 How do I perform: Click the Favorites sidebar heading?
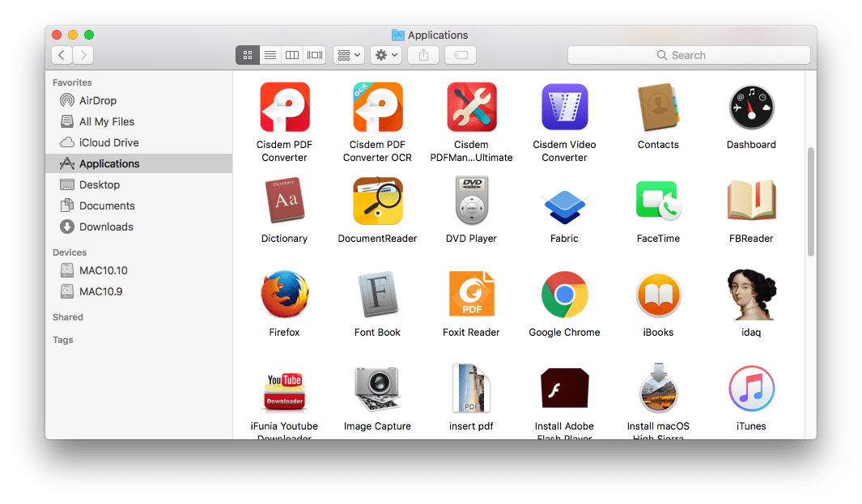click(x=72, y=83)
